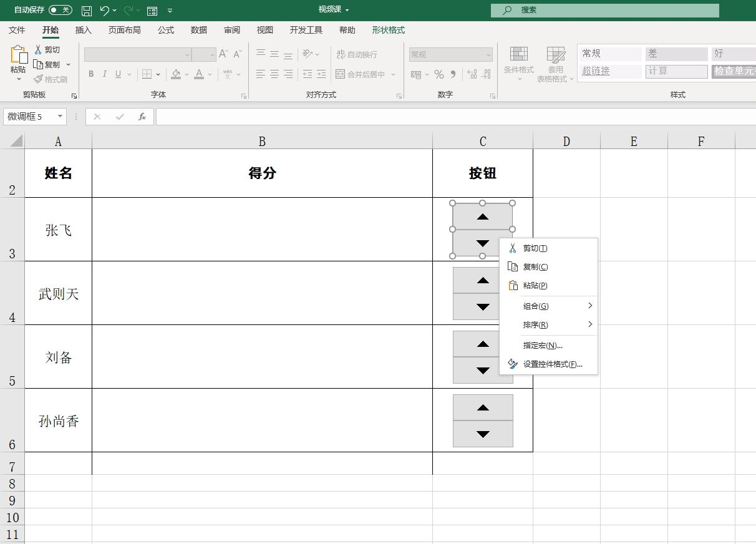The height and width of the screenshot is (544, 756).
Task: Toggle underline formatting
Action: point(117,74)
